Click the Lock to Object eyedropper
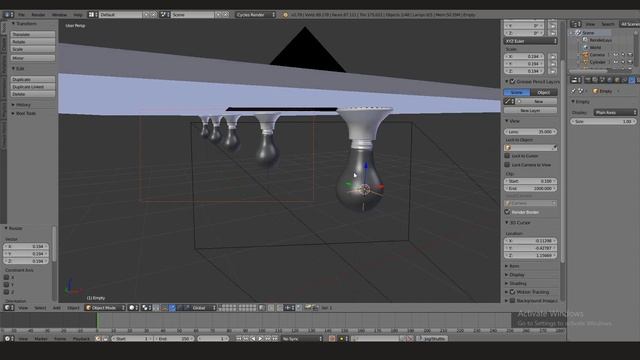The image size is (640, 360). tap(555, 148)
